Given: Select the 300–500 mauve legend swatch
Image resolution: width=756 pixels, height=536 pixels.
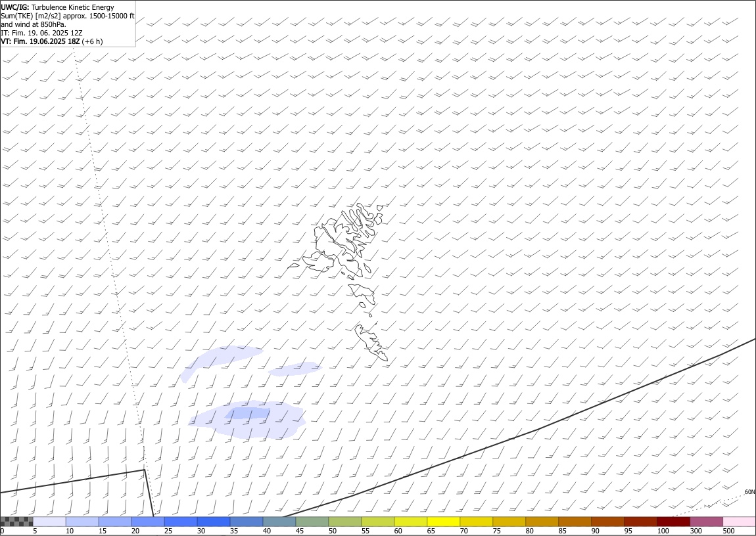Looking at the screenshot, I should (x=706, y=522).
